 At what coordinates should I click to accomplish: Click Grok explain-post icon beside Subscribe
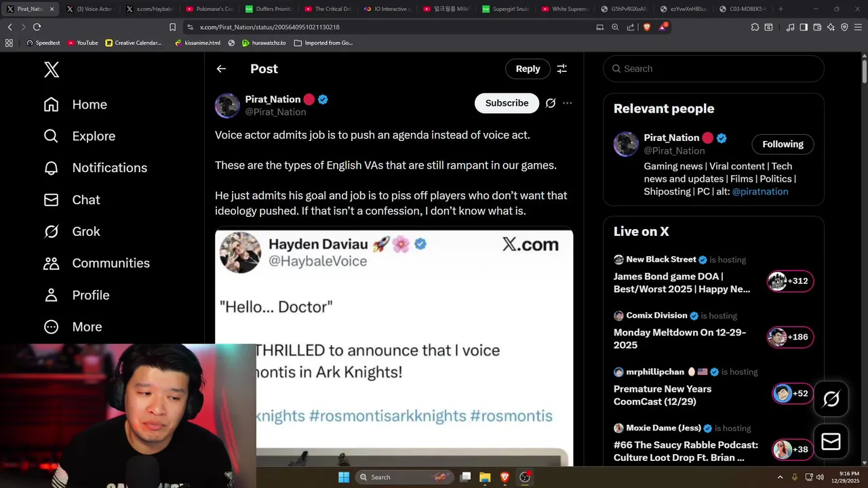pos(551,103)
